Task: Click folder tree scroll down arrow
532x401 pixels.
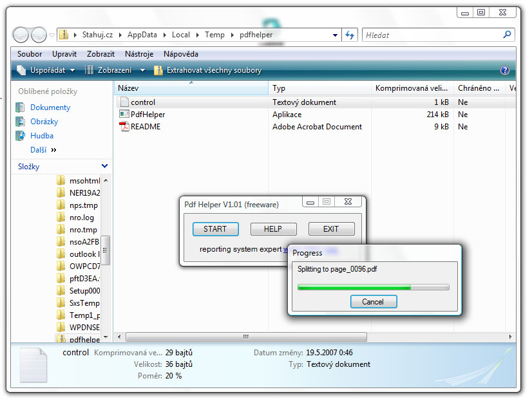Action: tap(106, 337)
